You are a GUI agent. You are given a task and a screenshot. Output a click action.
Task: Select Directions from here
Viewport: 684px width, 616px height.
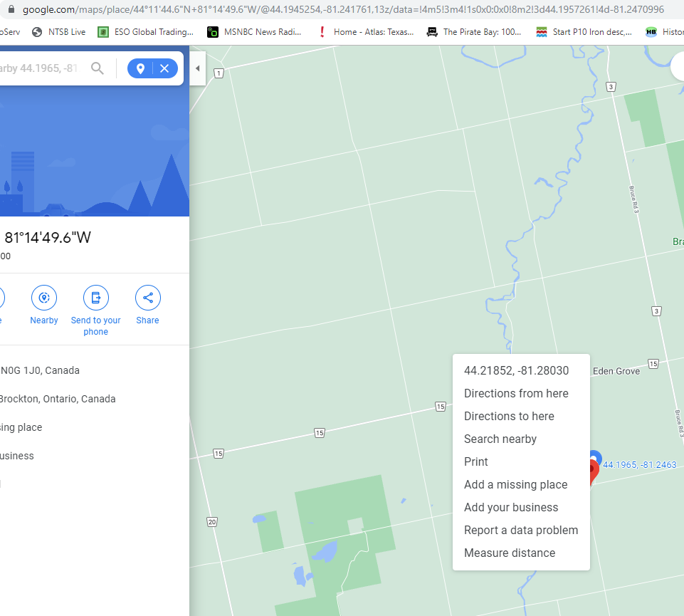[516, 393]
